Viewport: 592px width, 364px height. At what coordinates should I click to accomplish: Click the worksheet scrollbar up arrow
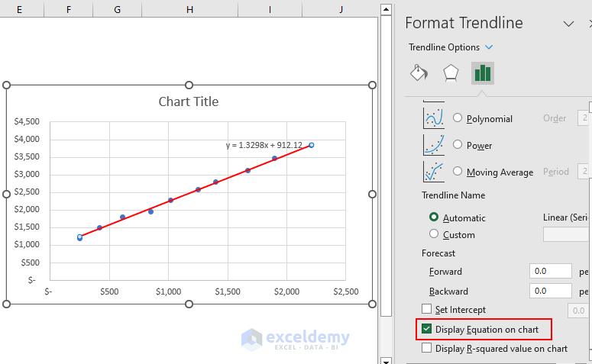pos(386,9)
